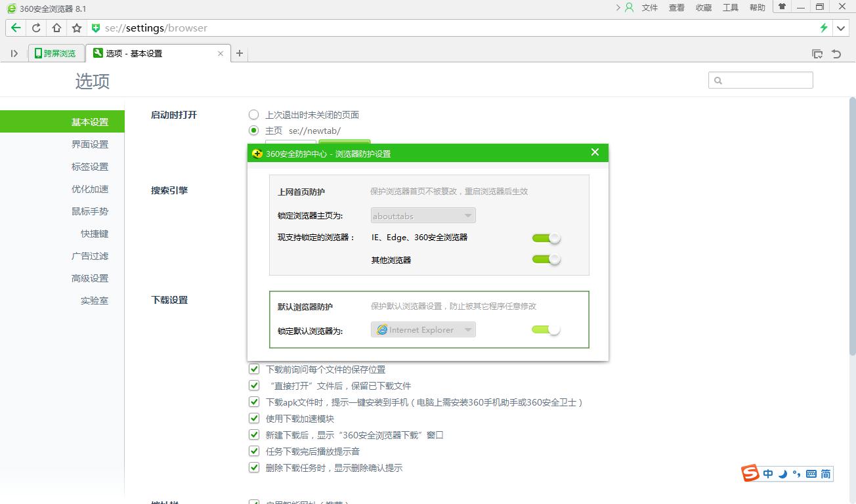
Task: Switch to the 选项 - 基本设置 tab
Action: 158,53
